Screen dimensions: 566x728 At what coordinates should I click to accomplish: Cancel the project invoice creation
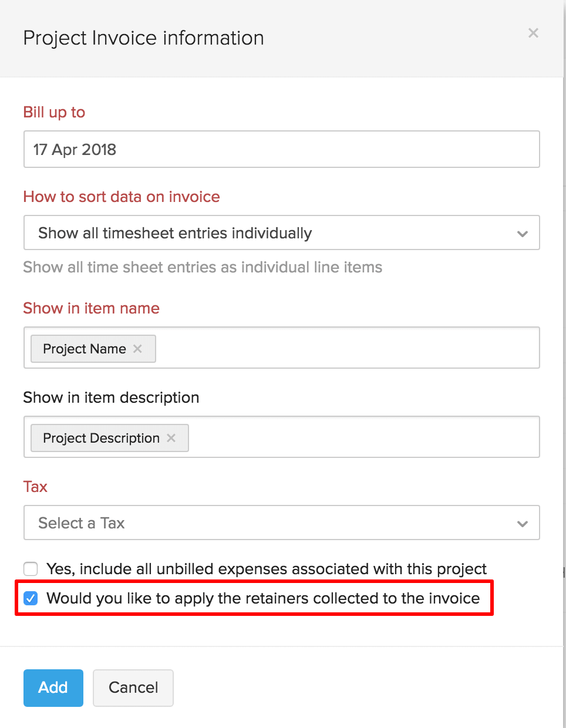133,687
